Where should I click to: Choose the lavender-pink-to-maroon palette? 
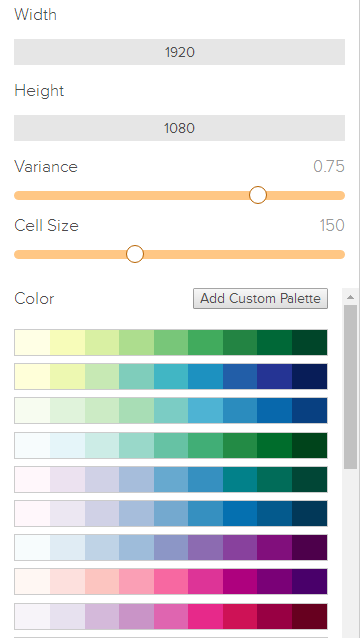pyautogui.click(x=171, y=616)
